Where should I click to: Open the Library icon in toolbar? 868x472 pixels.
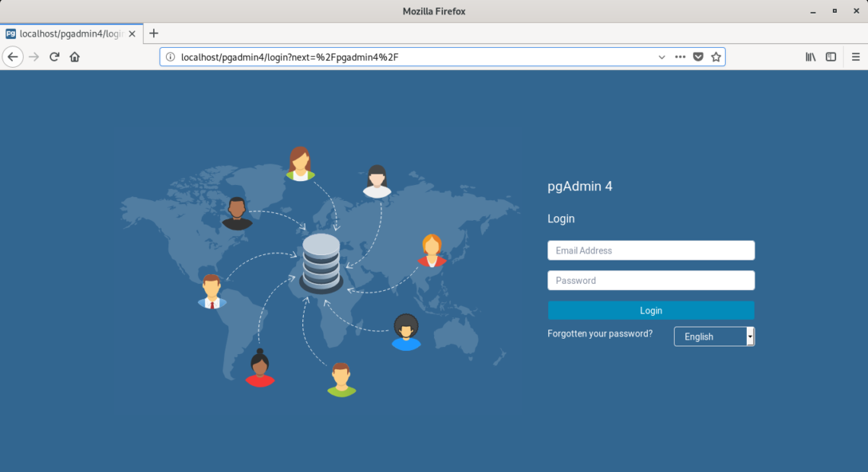coord(810,57)
